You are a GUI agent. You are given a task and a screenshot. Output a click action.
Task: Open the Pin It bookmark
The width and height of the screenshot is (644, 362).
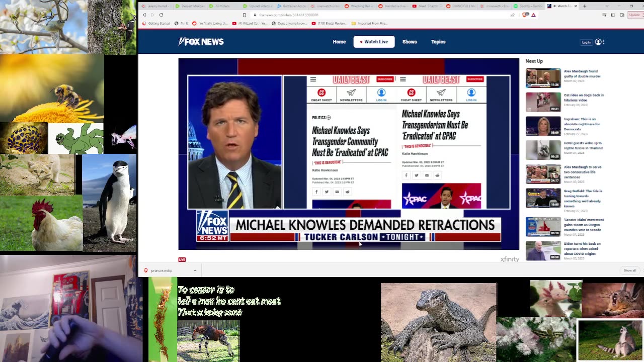[181, 24]
